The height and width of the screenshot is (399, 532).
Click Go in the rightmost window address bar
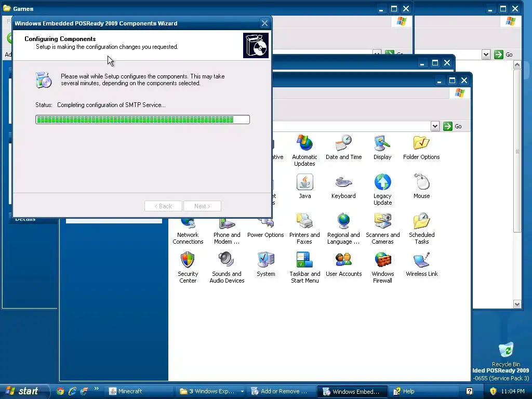(503, 54)
